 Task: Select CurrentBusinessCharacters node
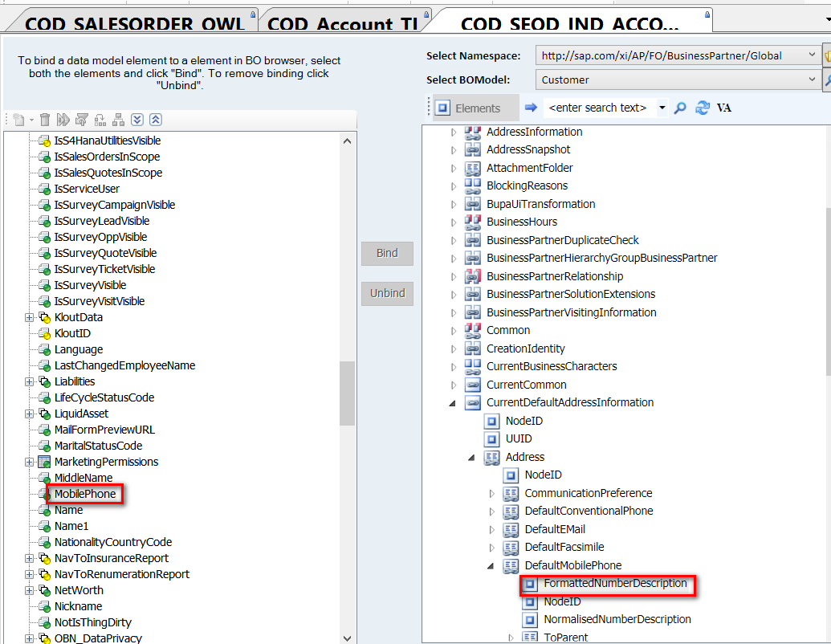pos(552,366)
